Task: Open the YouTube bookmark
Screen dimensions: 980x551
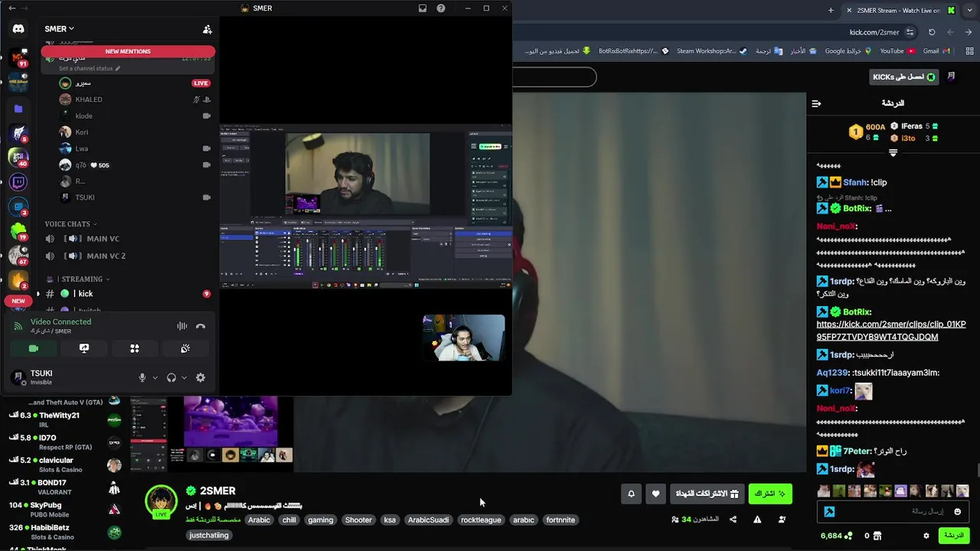Action: pyautogui.click(x=897, y=51)
